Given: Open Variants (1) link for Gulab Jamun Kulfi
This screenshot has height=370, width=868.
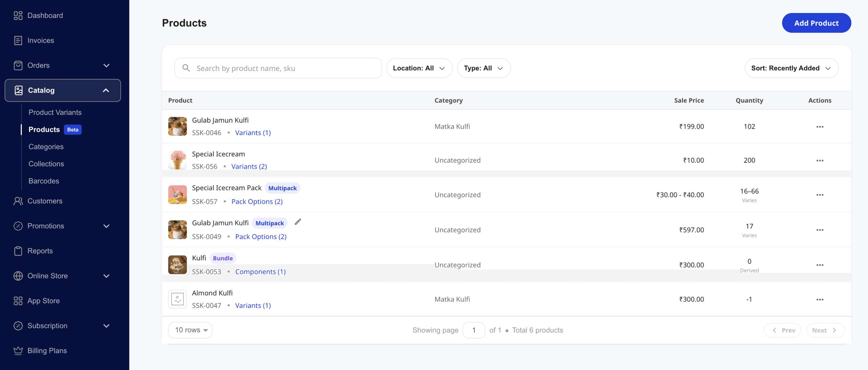Looking at the screenshot, I should [253, 133].
